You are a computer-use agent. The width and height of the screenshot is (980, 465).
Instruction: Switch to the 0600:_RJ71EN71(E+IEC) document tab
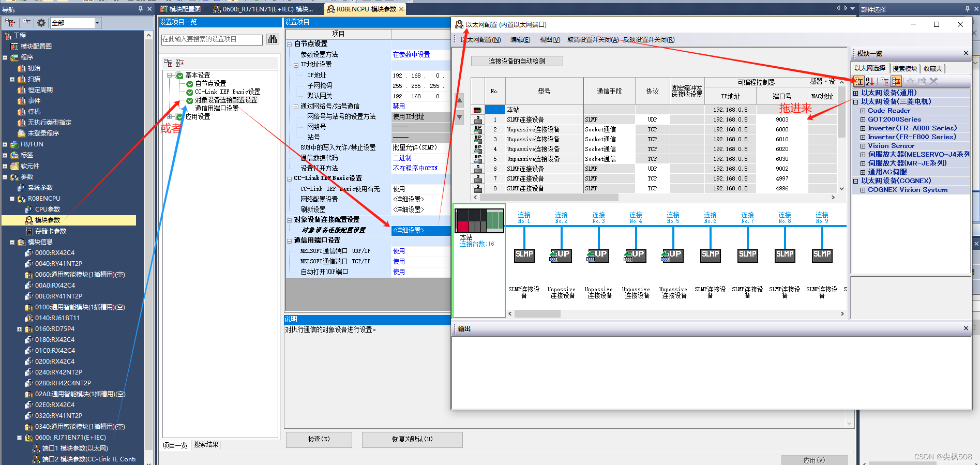point(263,9)
